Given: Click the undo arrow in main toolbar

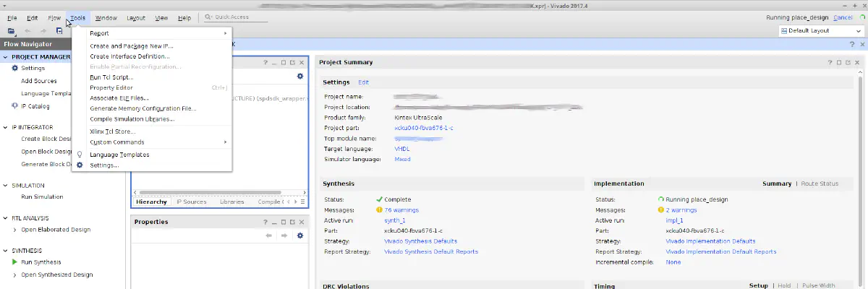Looking at the screenshot, I should 28,31.
